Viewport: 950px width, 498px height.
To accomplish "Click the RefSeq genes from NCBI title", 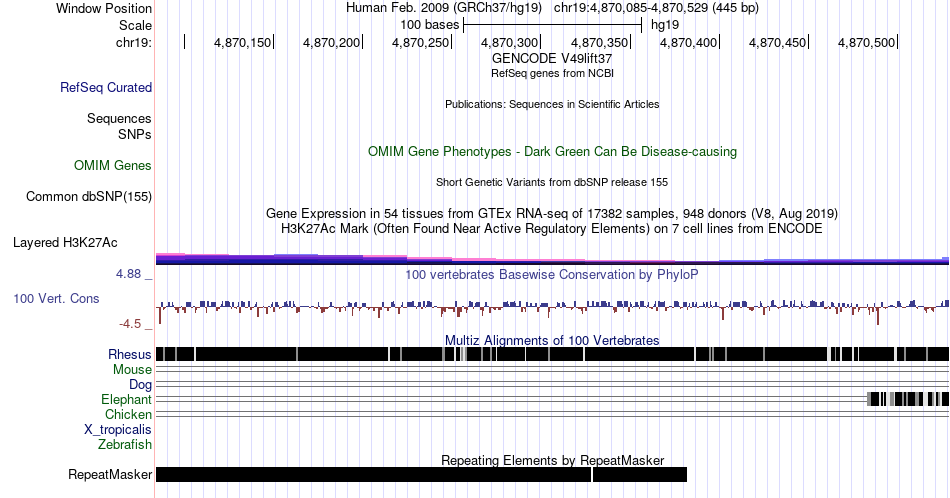I will [x=552, y=73].
